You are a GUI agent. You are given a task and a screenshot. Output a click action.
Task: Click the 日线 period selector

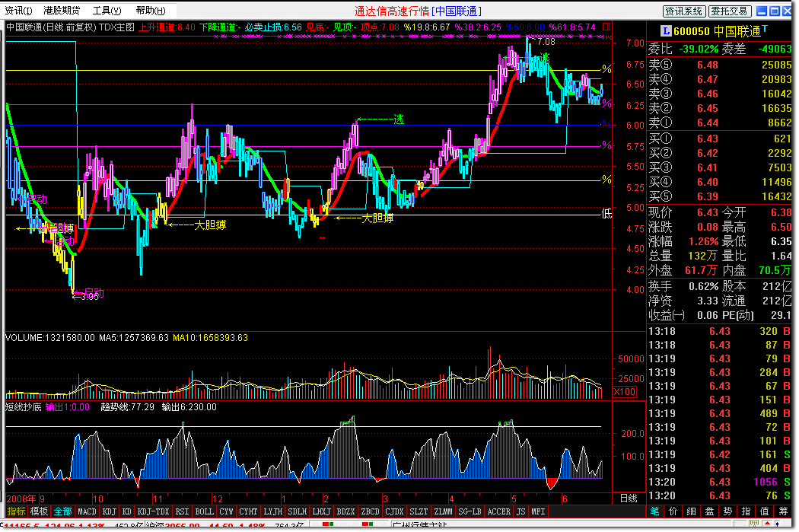point(629,499)
